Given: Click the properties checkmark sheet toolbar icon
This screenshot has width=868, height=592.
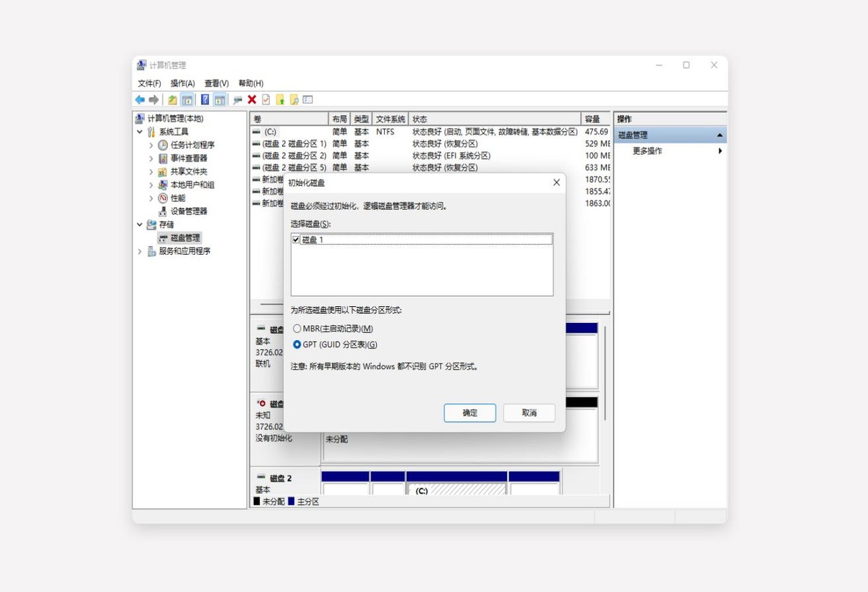Looking at the screenshot, I should click(266, 100).
